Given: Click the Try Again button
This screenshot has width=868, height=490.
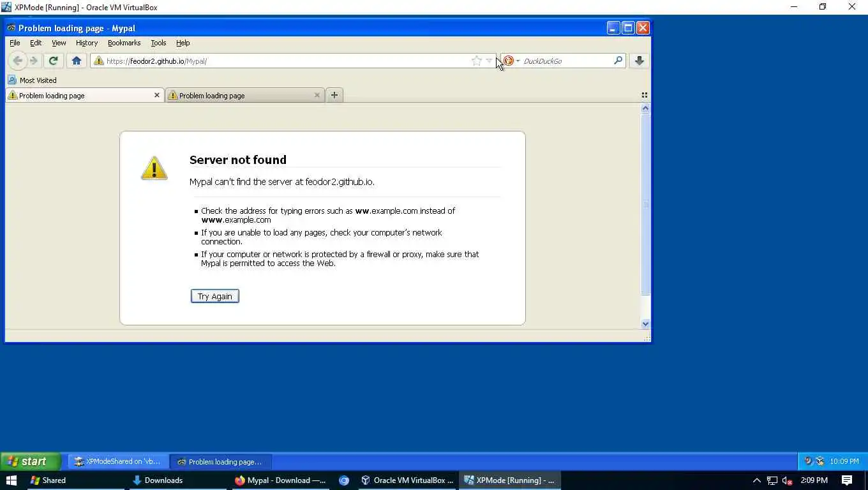Looking at the screenshot, I should click(x=215, y=296).
